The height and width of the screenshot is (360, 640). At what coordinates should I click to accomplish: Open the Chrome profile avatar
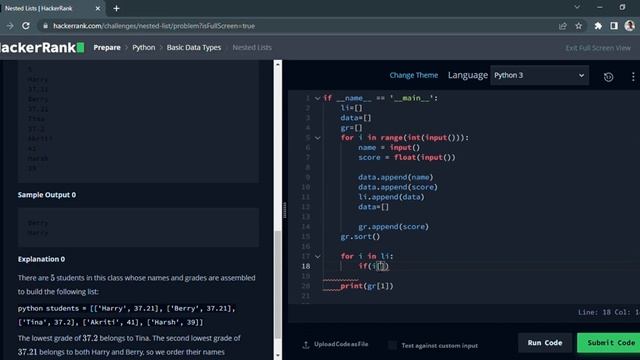630,26
